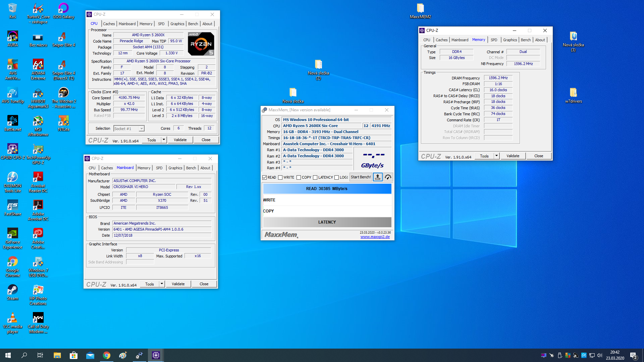Open the taskbar volume speaker icon
The height and width of the screenshot is (362, 644).
(600, 355)
